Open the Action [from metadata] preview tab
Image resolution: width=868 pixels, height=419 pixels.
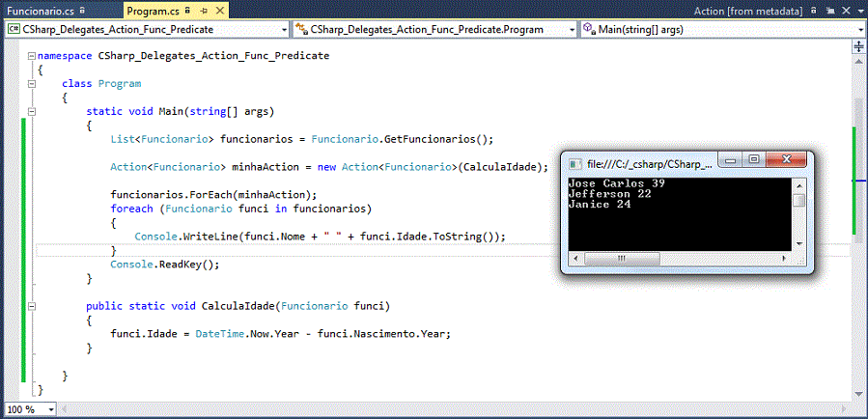click(747, 11)
